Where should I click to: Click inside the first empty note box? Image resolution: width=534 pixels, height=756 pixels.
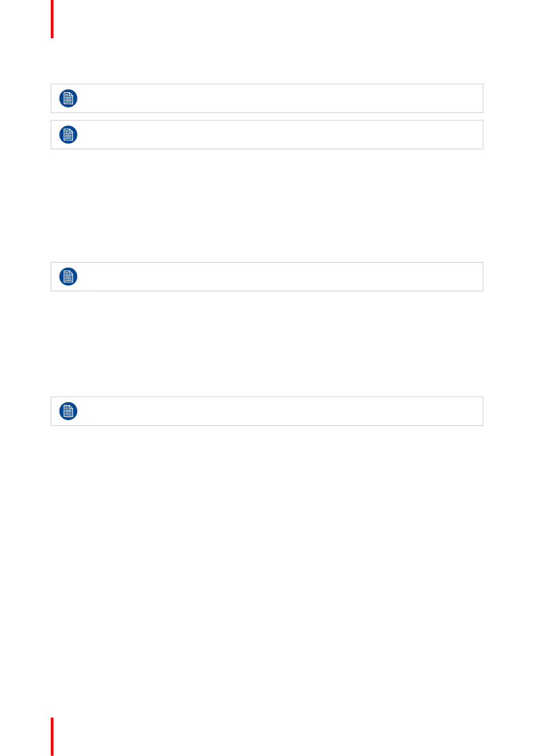click(267, 98)
